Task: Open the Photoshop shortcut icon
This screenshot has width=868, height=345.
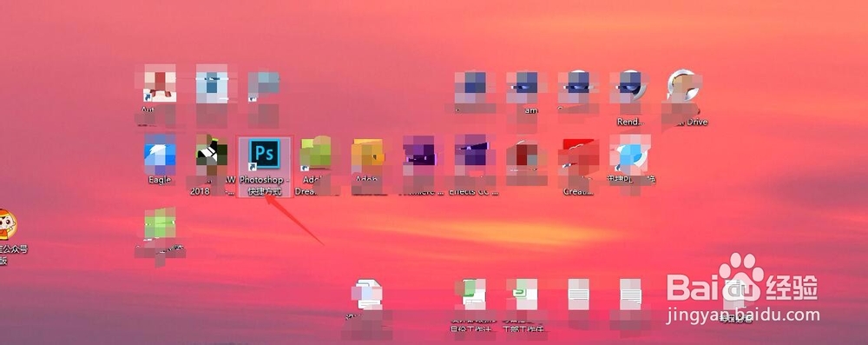Action: pos(264,154)
